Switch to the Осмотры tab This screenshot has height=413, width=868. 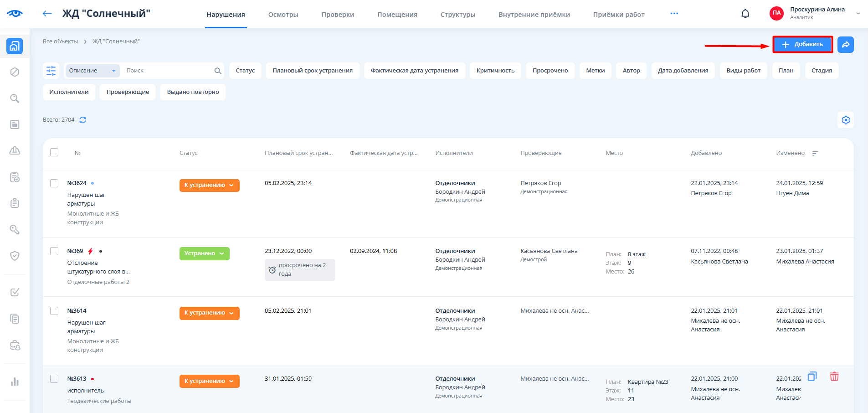click(x=283, y=15)
